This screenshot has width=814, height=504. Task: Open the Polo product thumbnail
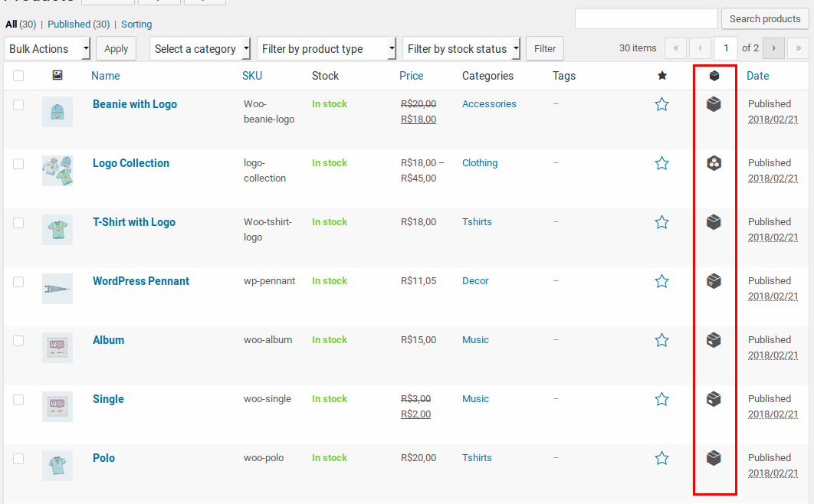pos(57,466)
